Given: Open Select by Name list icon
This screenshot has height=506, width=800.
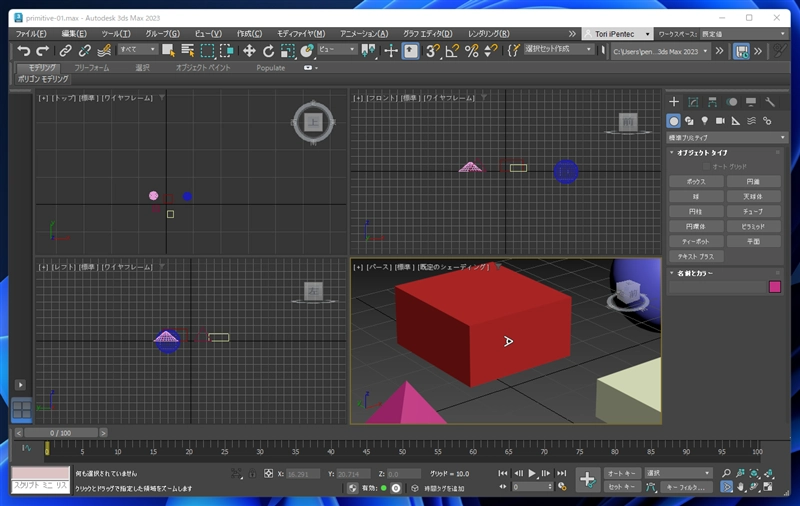Looking at the screenshot, I should [188, 50].
